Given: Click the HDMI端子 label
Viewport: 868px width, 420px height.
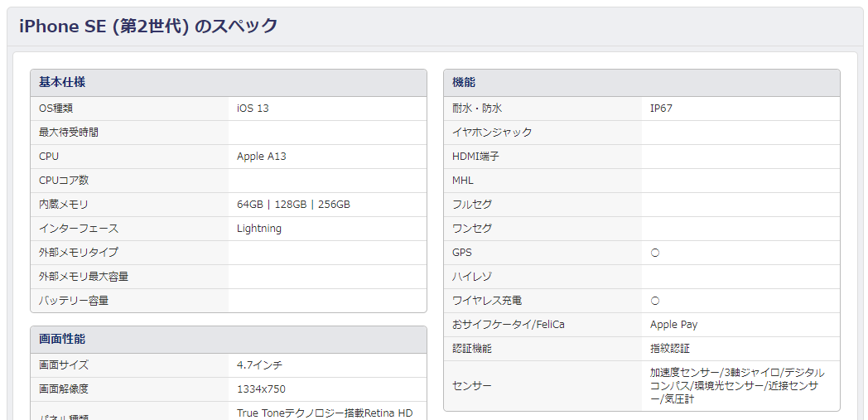Looking at the screenshot, I should click(x=475, y=157).
